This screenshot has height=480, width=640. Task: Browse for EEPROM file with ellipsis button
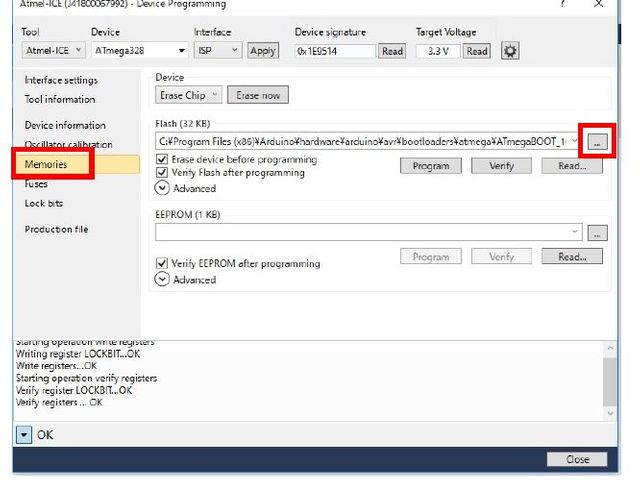click(597, 233)
